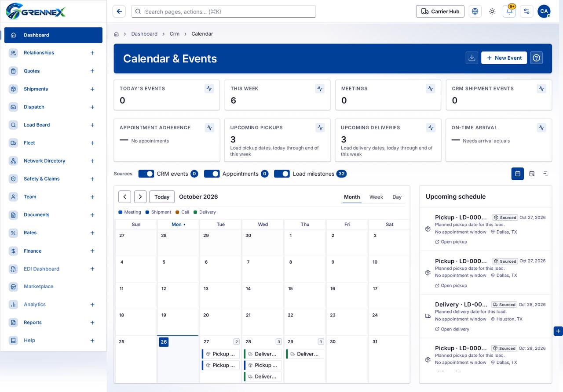This screenshot has height=392, width=563.
Task: Click the back arrow button in header
Action: 119,11
